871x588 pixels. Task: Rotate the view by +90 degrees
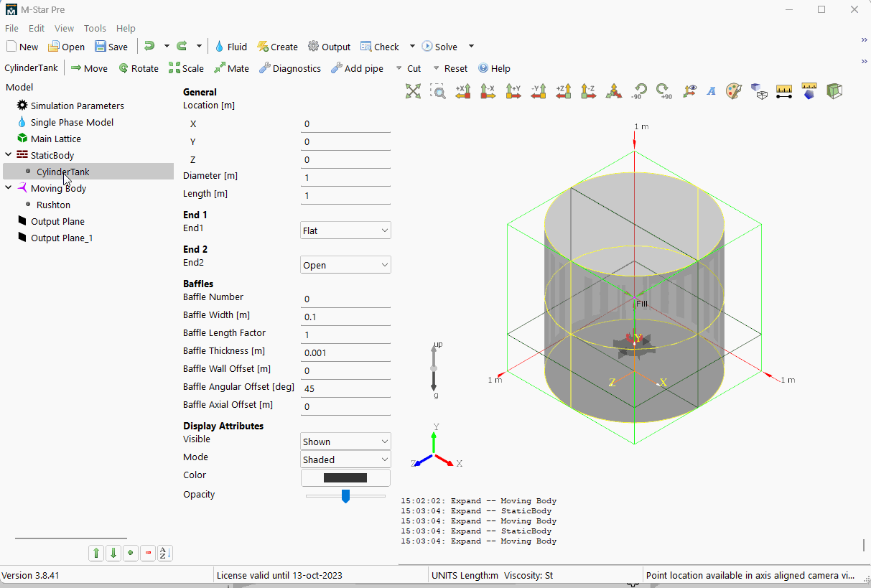click(x=664, y=91)
